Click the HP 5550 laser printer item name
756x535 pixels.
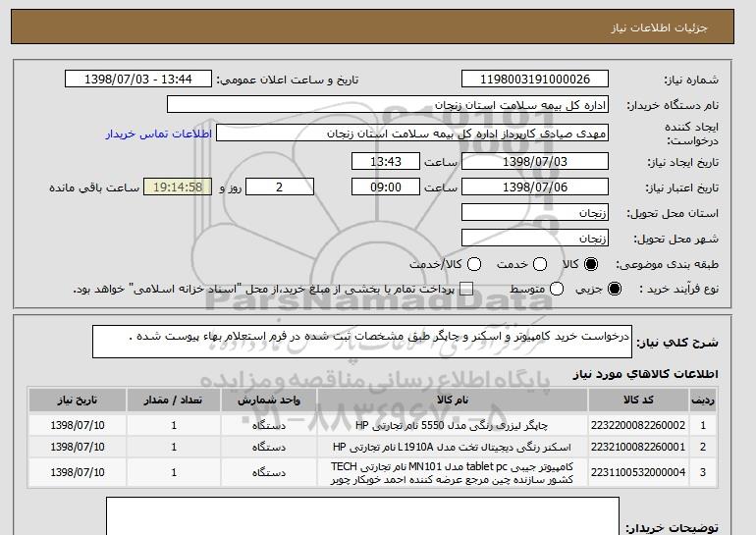point(452,425)
